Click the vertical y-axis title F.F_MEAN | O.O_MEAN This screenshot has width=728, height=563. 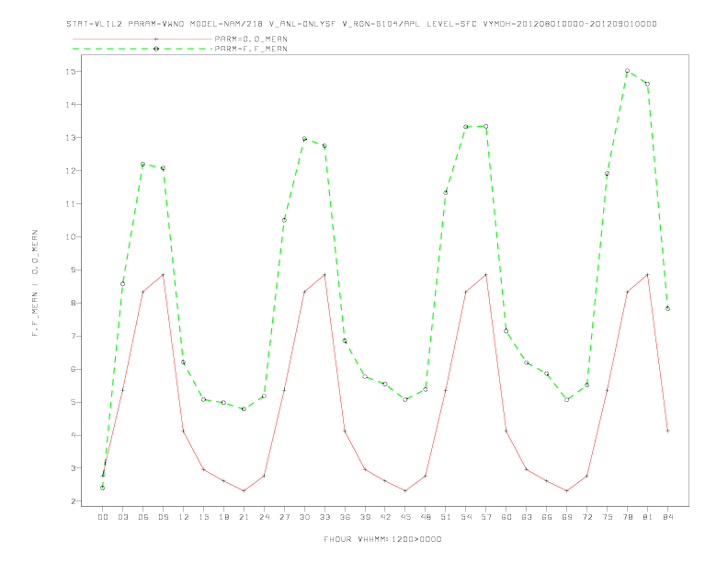tap(35, 283)
